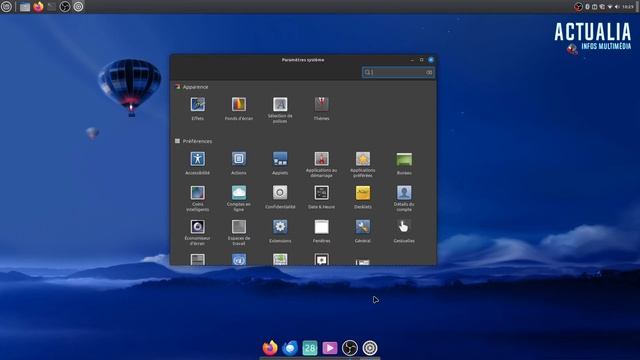Open the Fenêtres settings
The image size is (640, 360).
click(321, 231)
